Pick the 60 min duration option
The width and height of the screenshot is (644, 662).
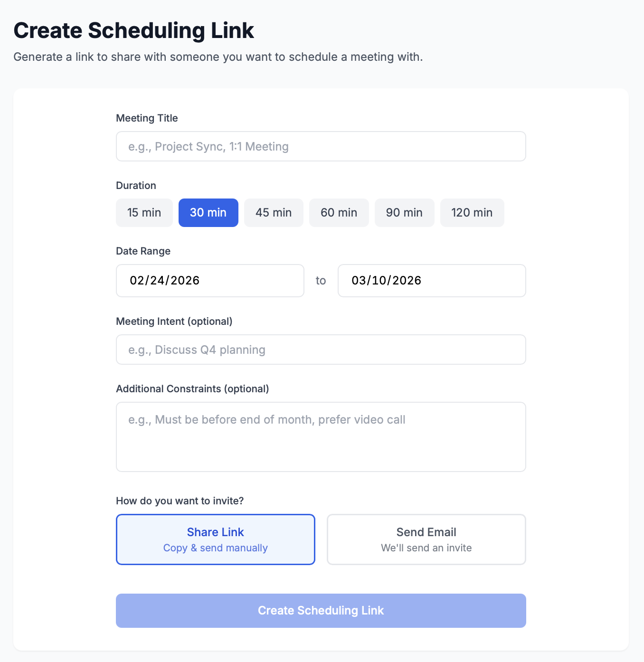point(339,213)
